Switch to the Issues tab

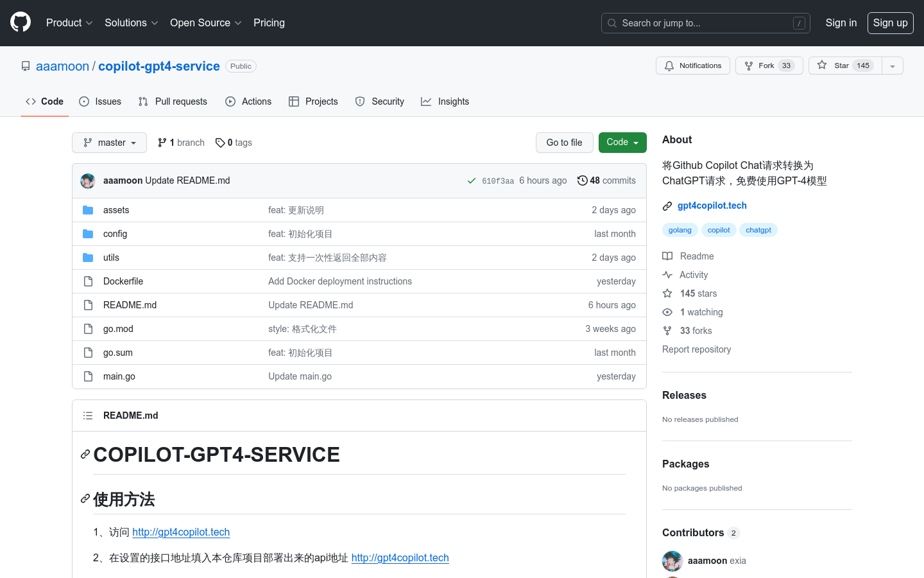pyautogui.click(x=99, y=101)
